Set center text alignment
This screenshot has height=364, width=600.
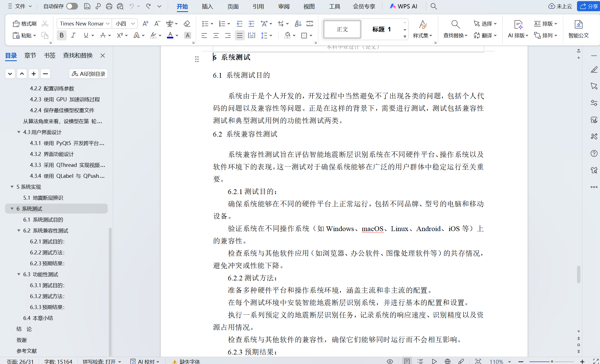click(x=216, y=35)
